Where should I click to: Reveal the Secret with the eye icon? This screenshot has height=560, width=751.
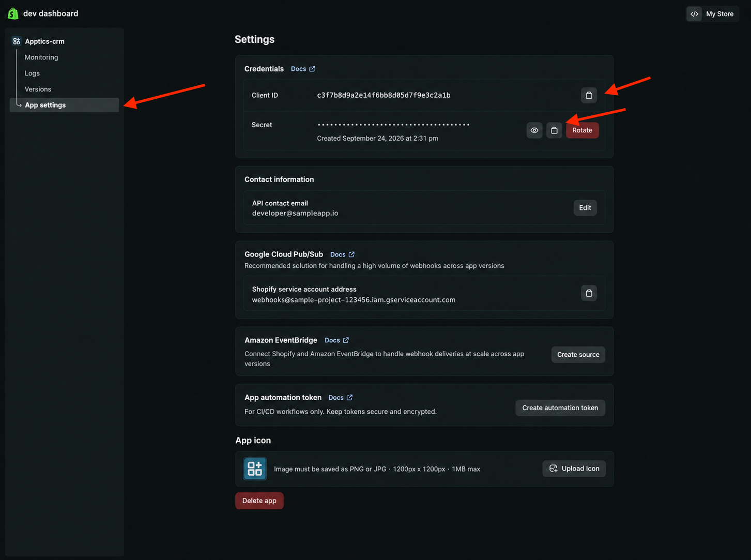(x=534, y=130)
